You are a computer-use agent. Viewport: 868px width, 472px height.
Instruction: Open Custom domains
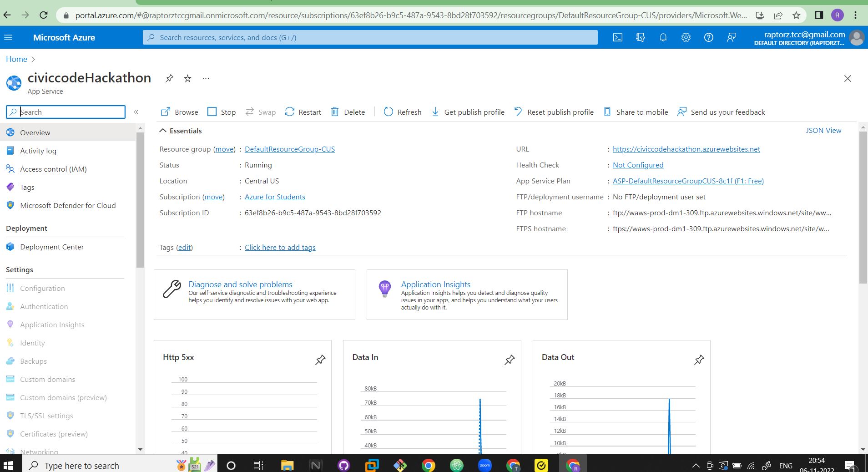pyautogui.click(x=68, y=379)
